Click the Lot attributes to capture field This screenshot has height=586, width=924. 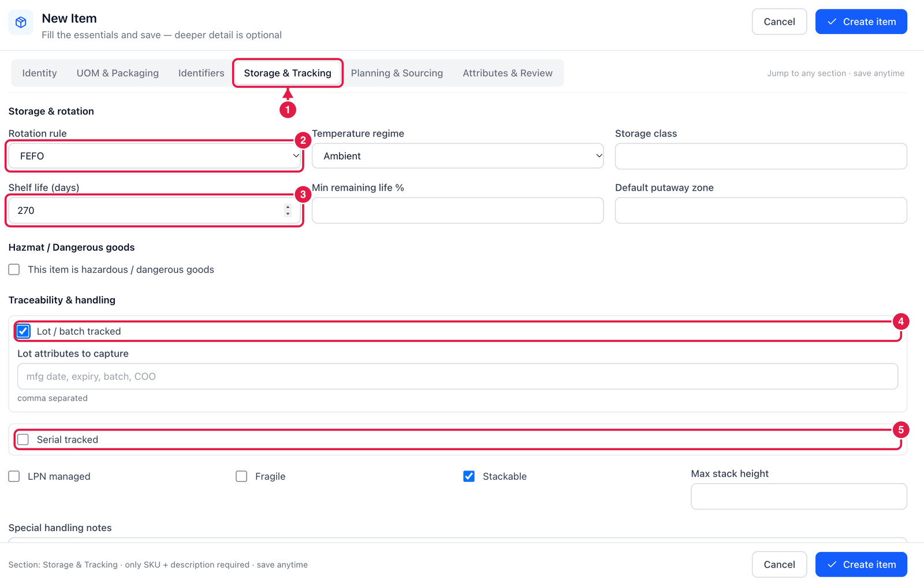tap(458, 376)
